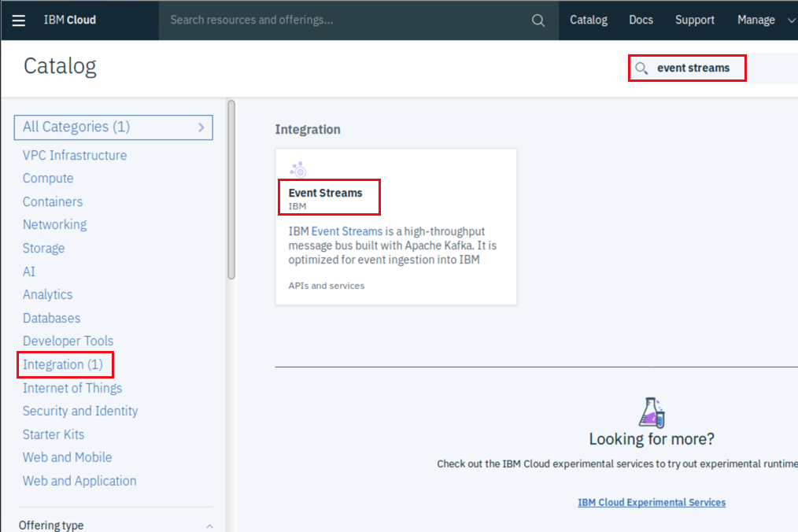Screen dimensions: 798x532
Task: Click the catalog search magnifier icon
Action: coord(641,68)
